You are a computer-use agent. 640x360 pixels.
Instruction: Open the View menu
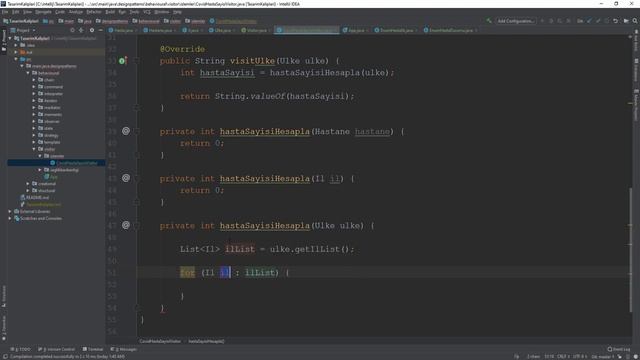[x=27, y=12]
